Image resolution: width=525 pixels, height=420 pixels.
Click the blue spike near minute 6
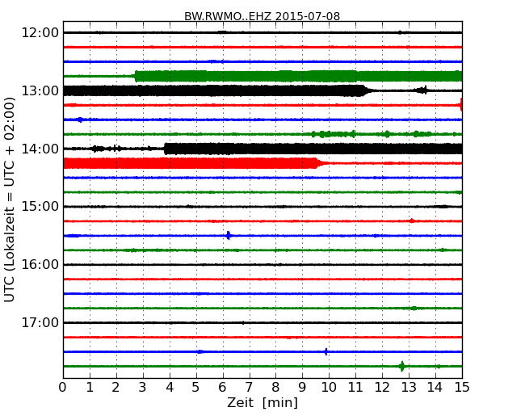pyautogui.click(x=229, y=236)
